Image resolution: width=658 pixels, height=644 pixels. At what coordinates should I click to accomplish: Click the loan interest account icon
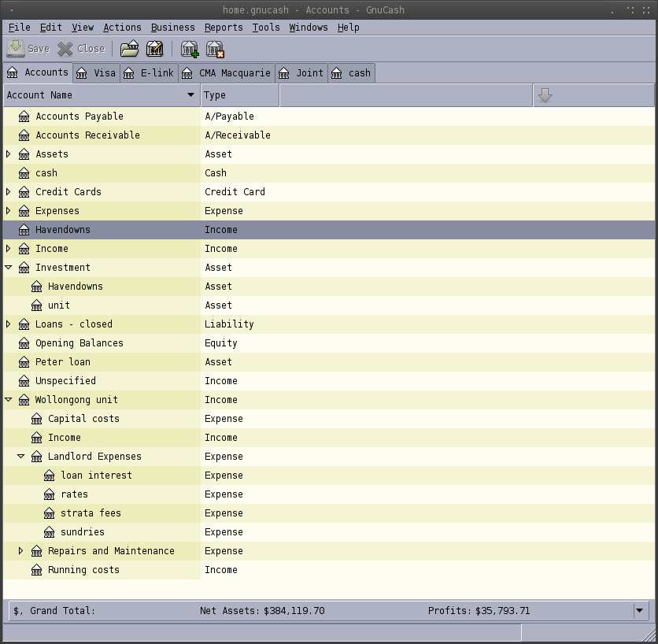point(50,476)
